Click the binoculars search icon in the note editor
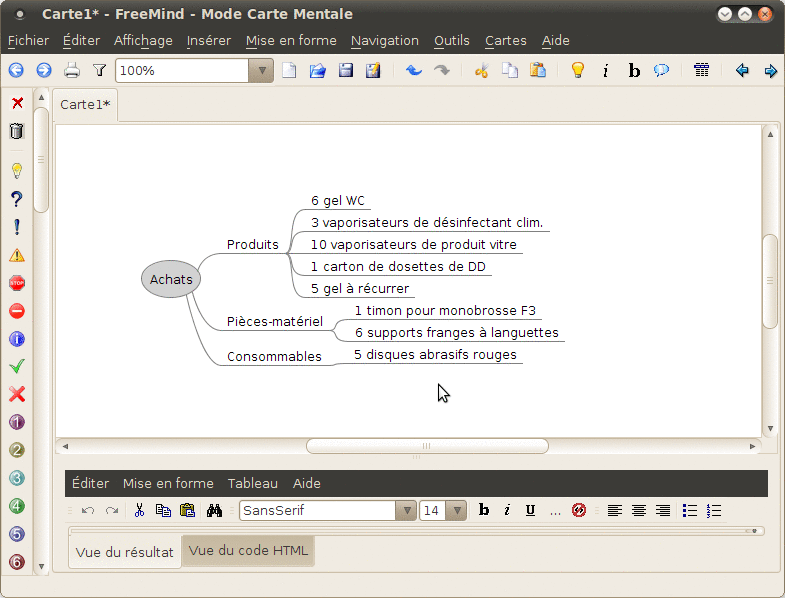785x598 pixels. [214, 510]
